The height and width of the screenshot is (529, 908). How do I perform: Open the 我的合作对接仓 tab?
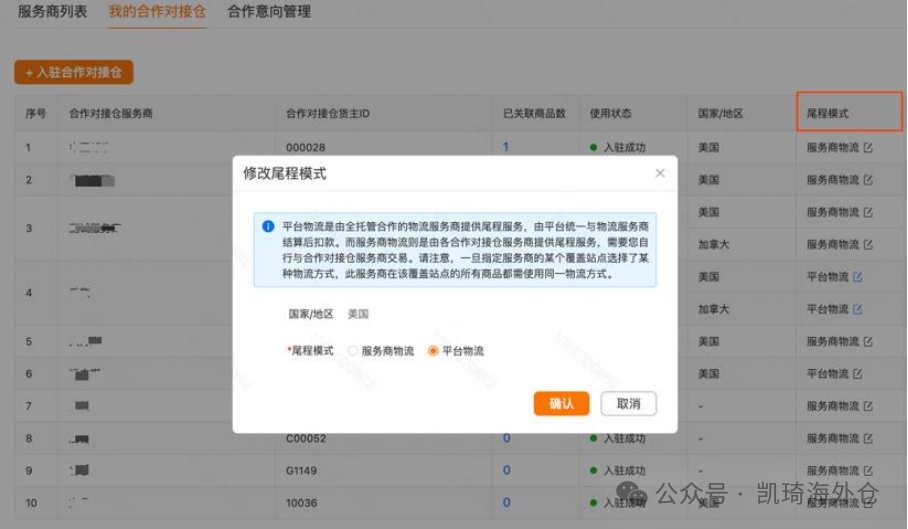tap(157, 12)
